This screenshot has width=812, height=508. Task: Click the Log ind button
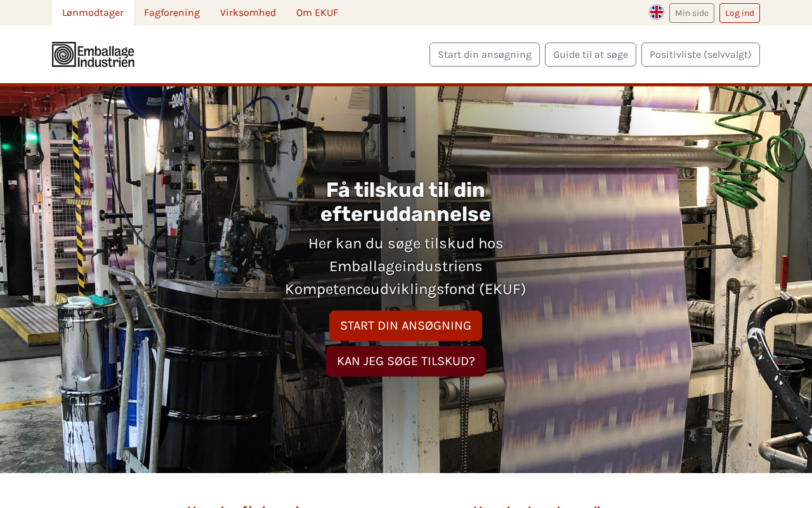(x=740, y=13)
